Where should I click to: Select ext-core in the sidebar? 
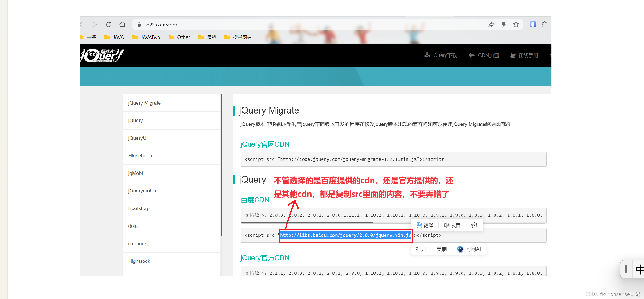[171, 243]
